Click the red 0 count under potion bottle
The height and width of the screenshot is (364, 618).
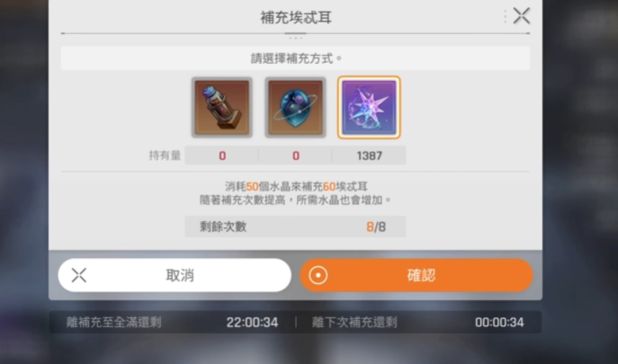[222, 155]
